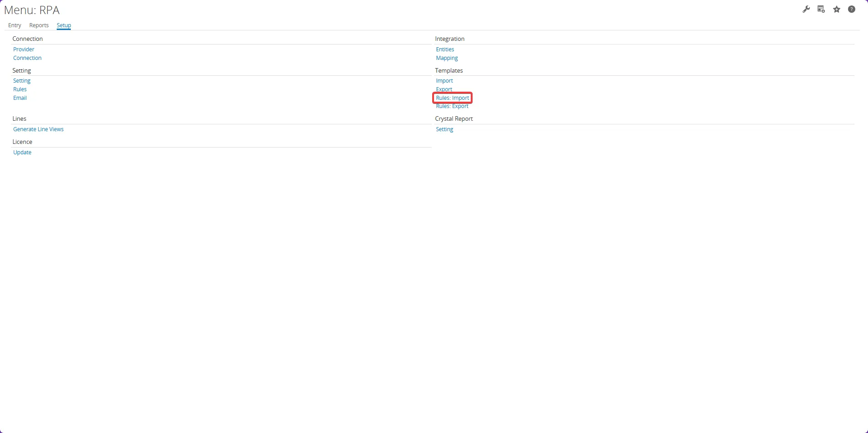The image size is (868, 433).
Task: Open the Email settings link
Action: coord(20,98)
